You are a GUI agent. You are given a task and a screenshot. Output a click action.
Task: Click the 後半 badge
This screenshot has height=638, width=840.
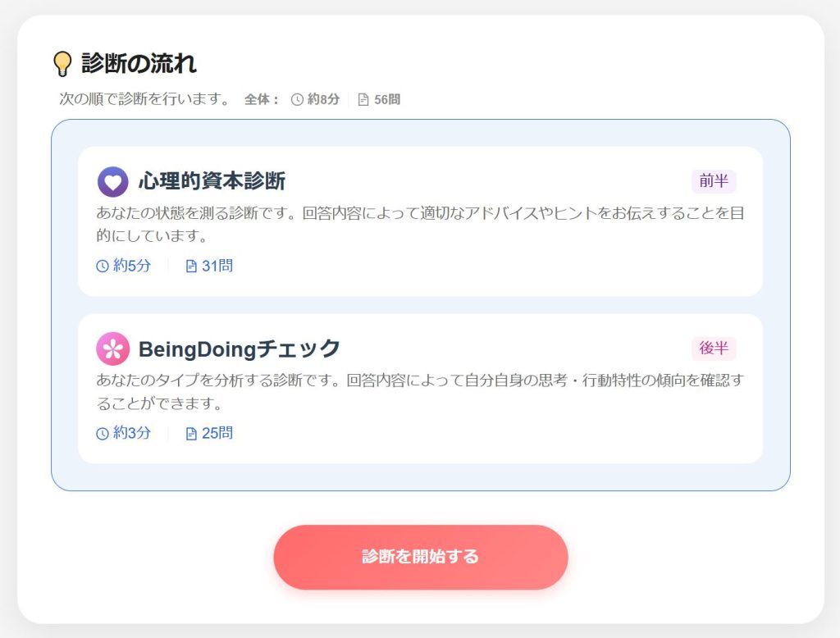[x=713, y=349]
